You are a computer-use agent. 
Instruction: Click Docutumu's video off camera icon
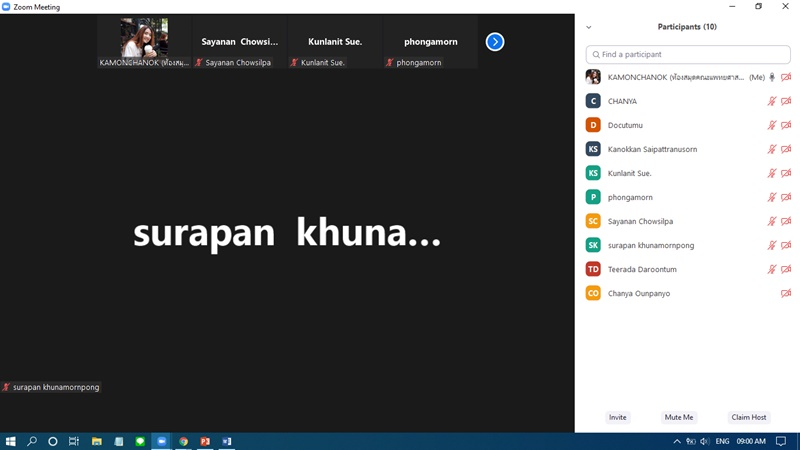(786, 125)
